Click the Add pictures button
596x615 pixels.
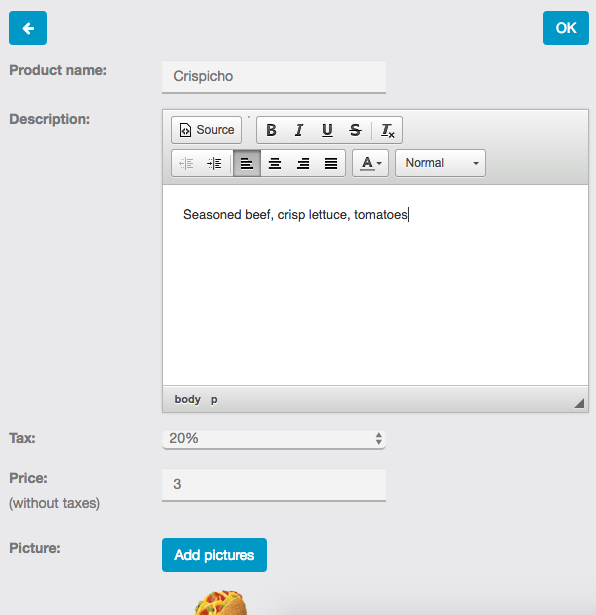coord(214,555)
